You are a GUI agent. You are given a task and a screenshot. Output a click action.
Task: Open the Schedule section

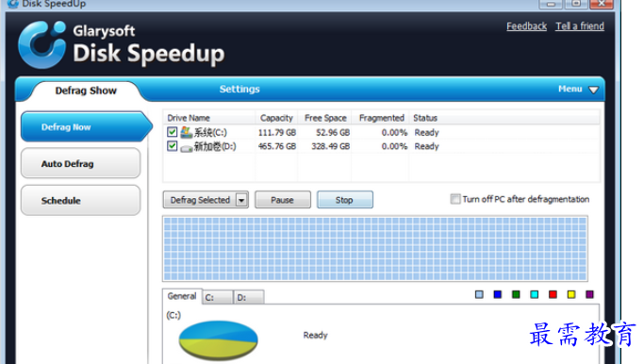click(80, 201)
